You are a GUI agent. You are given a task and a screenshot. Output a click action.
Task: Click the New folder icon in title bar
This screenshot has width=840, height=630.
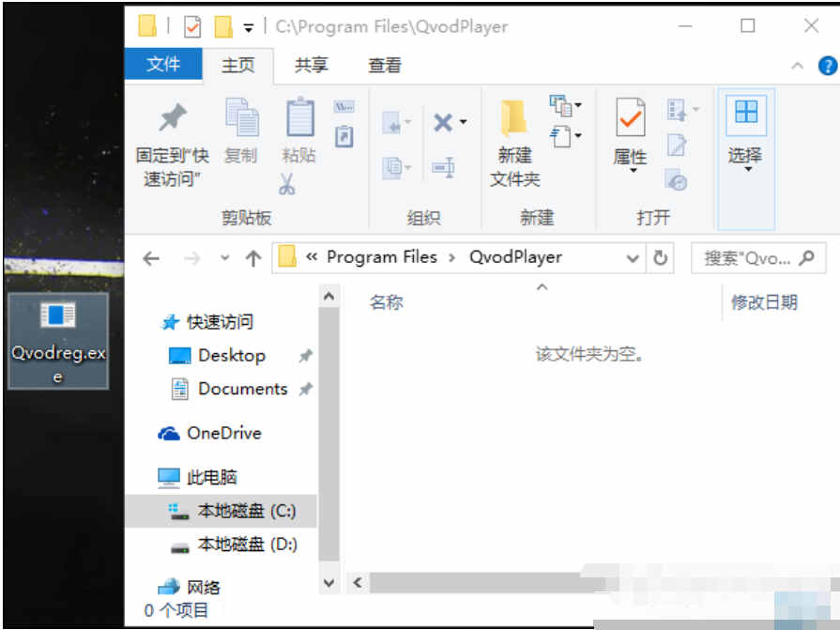point(223,27)
